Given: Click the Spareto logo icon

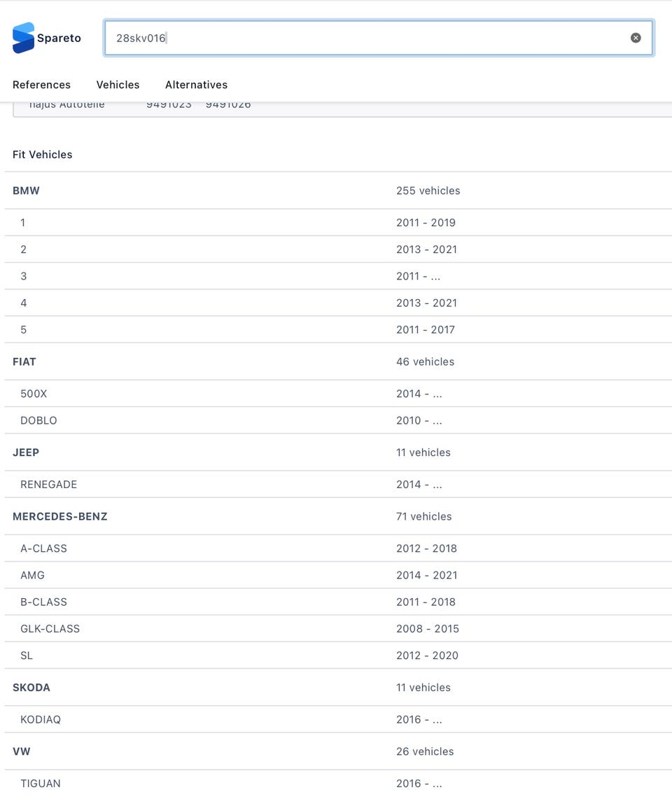Looking at the screenshot, I should 23,38.
